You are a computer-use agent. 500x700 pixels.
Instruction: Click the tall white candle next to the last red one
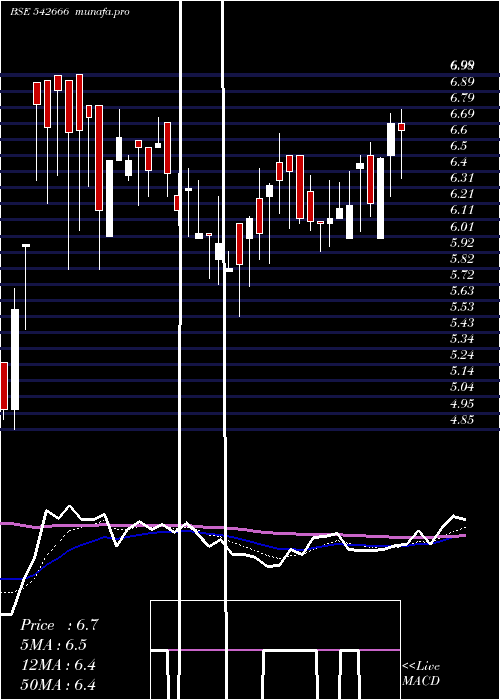pyautogui.click(x=391, y=139)
